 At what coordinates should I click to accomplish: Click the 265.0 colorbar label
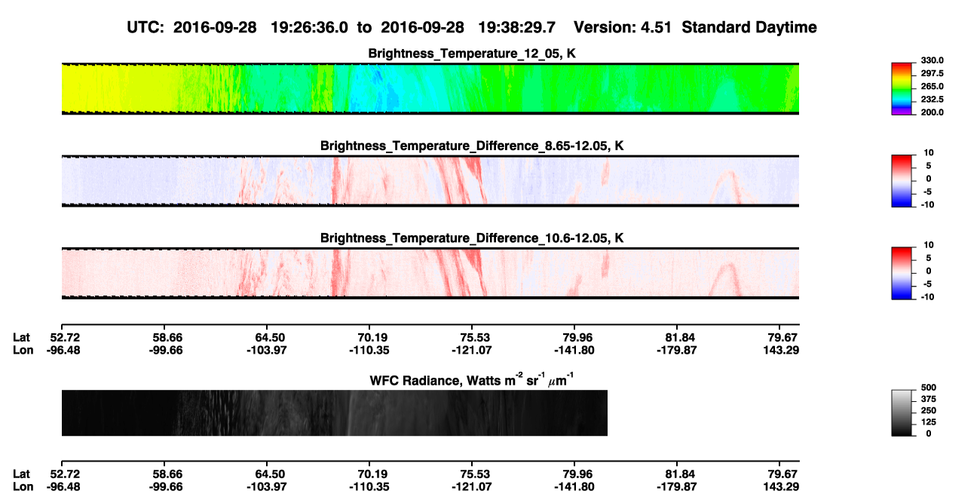pyautogui.click(x=933, y=87)
